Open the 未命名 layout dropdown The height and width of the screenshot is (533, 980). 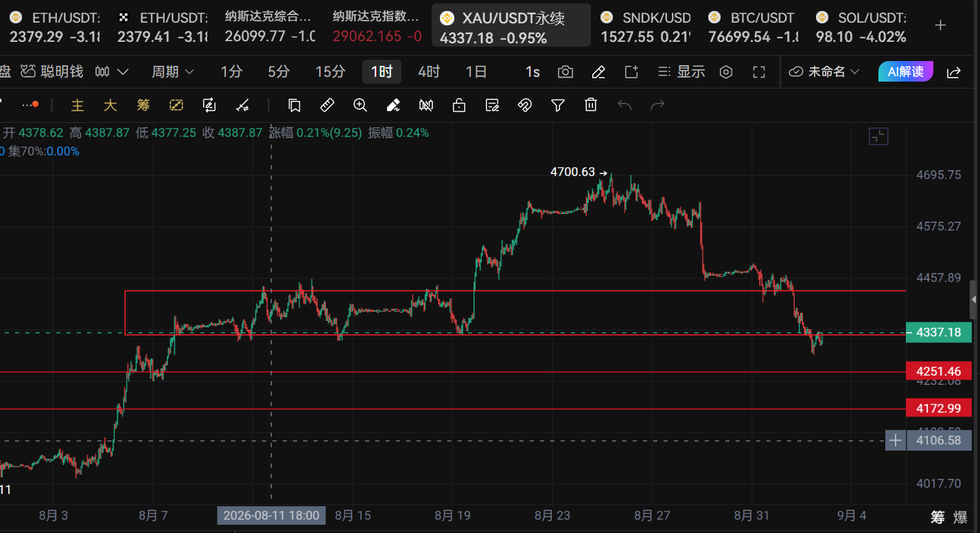coord(825,71)
